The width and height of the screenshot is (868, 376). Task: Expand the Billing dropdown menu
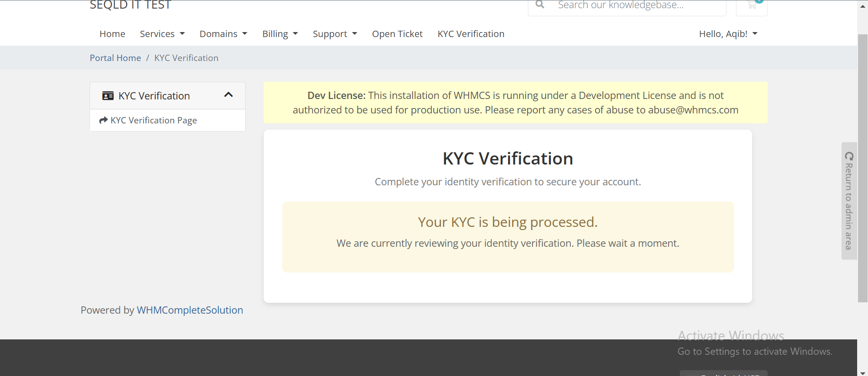pyautogui.click(x=280, y=34)
